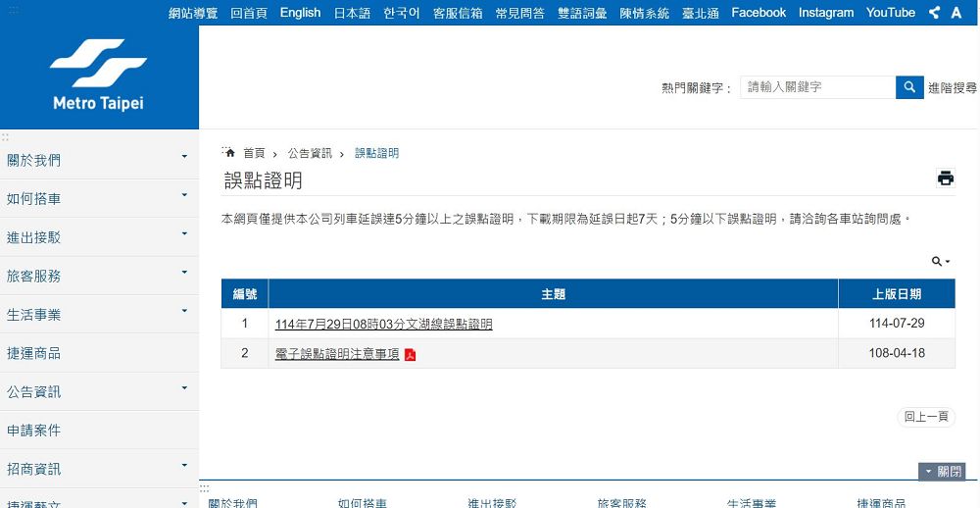Switch site language to English
The image size is (980, 508).
point(300,13)
